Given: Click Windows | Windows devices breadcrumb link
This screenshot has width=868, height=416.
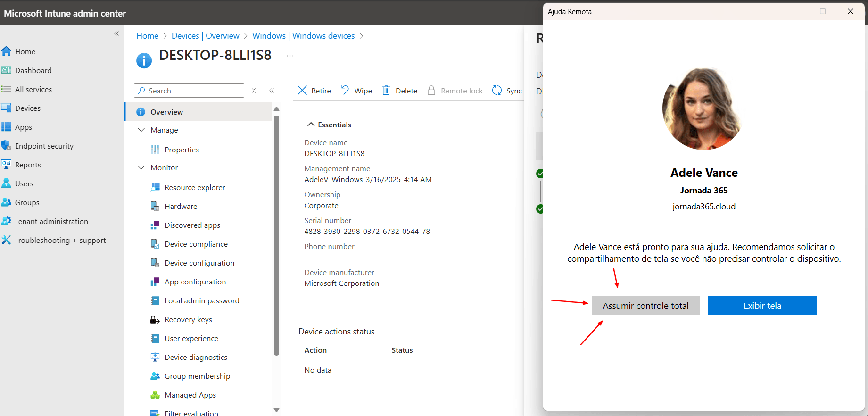Looking at the screenshot, I should (304, 36).
